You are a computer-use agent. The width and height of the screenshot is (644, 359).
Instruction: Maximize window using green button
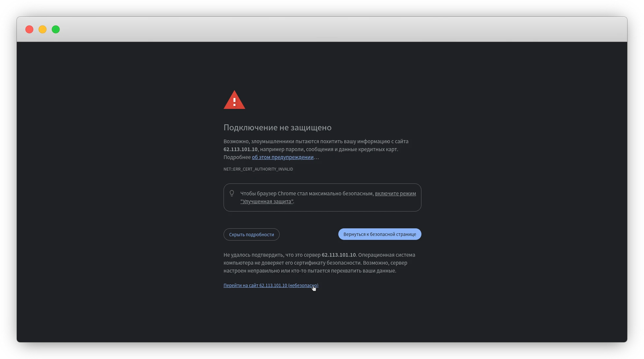(x=56, y=29)
